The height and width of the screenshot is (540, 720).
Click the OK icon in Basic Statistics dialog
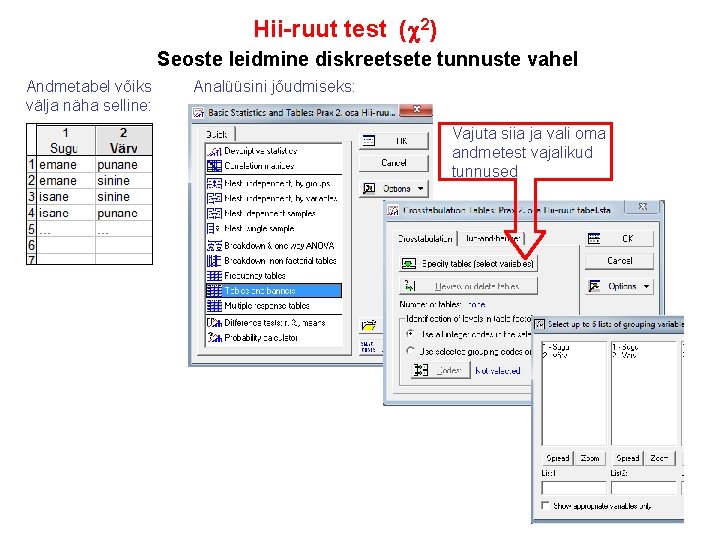[369, 141]
